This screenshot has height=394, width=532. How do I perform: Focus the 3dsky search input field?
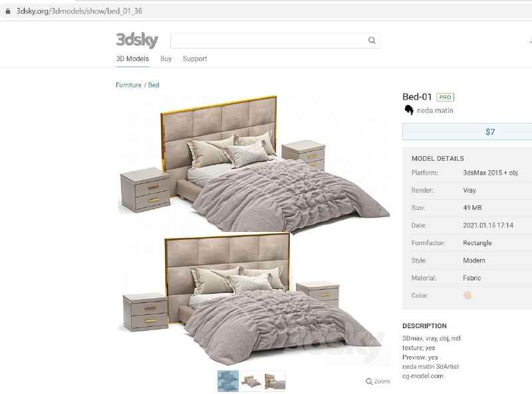pos(269,41)
